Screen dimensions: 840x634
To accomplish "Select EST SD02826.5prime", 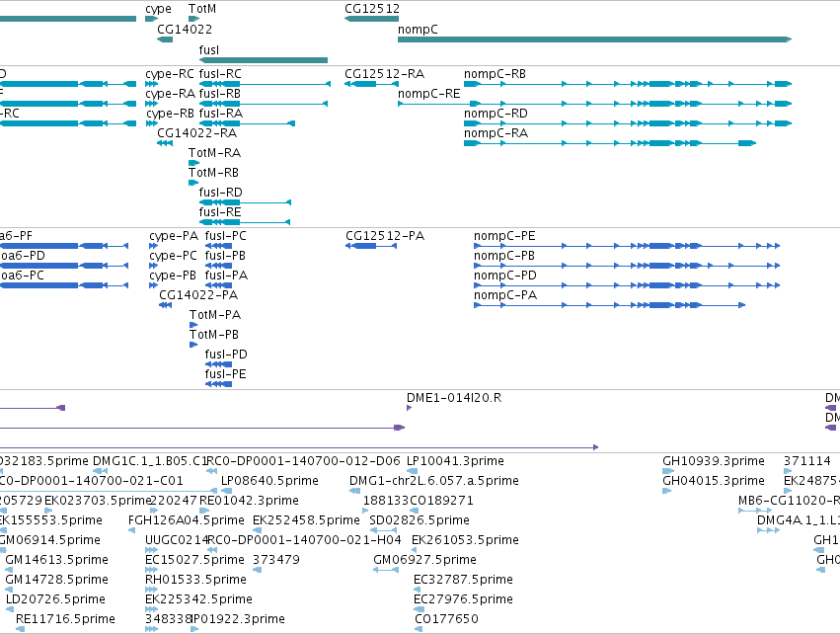I will (x=383, y=530).
